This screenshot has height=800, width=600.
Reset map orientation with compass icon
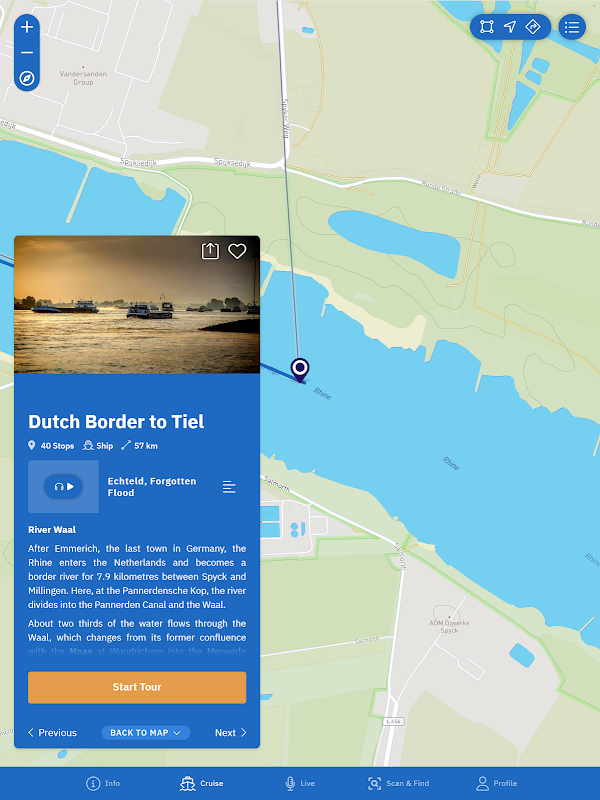click(x=27, y=78)
